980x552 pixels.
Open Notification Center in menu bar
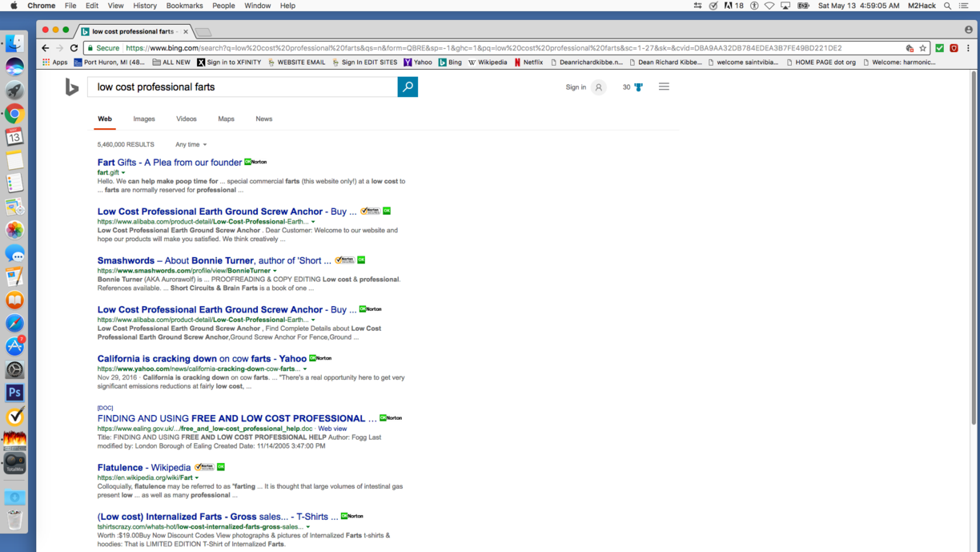[x=964, y=6]
